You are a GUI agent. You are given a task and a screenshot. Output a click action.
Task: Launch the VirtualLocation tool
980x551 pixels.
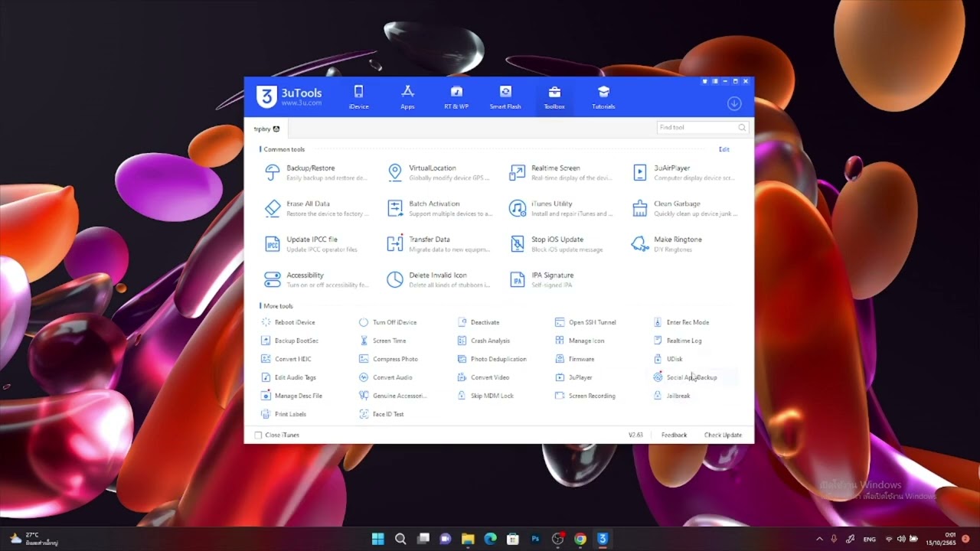(439, 172)
